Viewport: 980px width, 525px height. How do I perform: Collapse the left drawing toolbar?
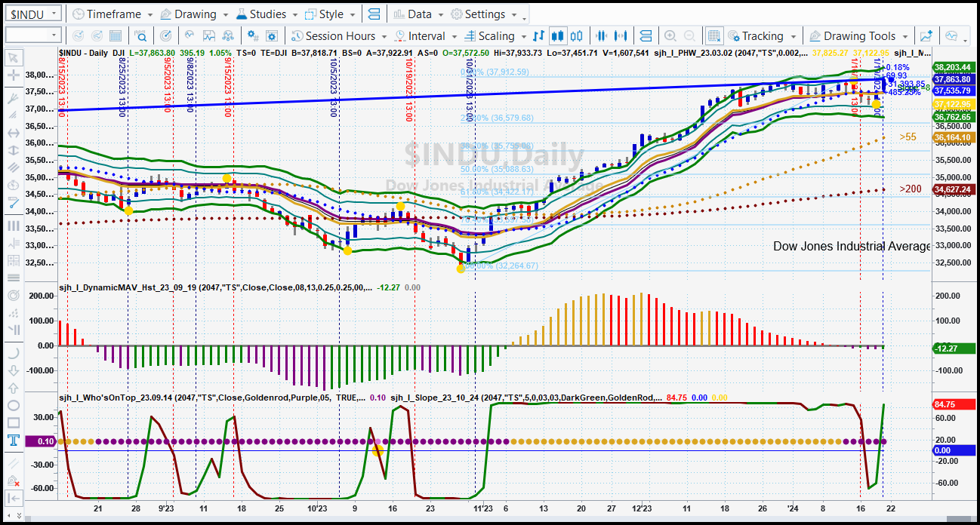click(x=13, y=499)
